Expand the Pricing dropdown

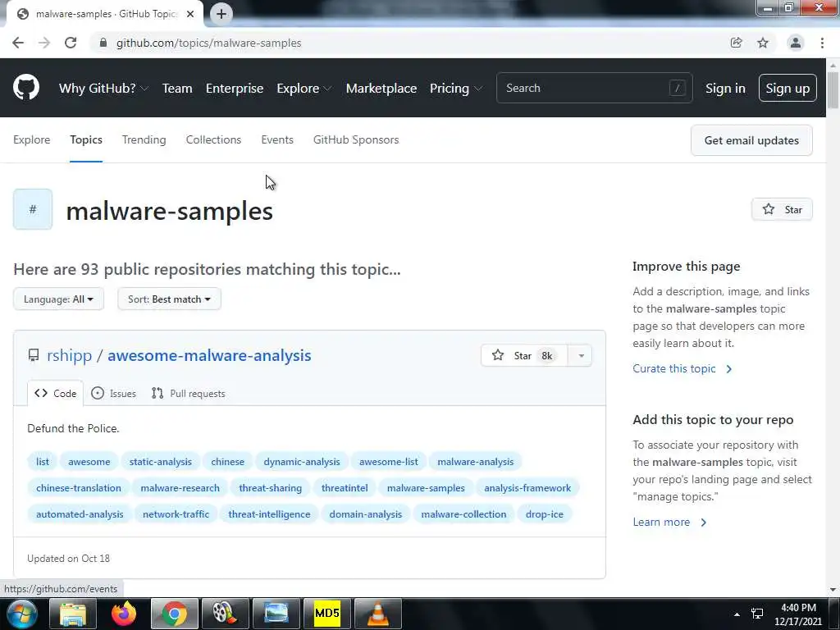455,88
